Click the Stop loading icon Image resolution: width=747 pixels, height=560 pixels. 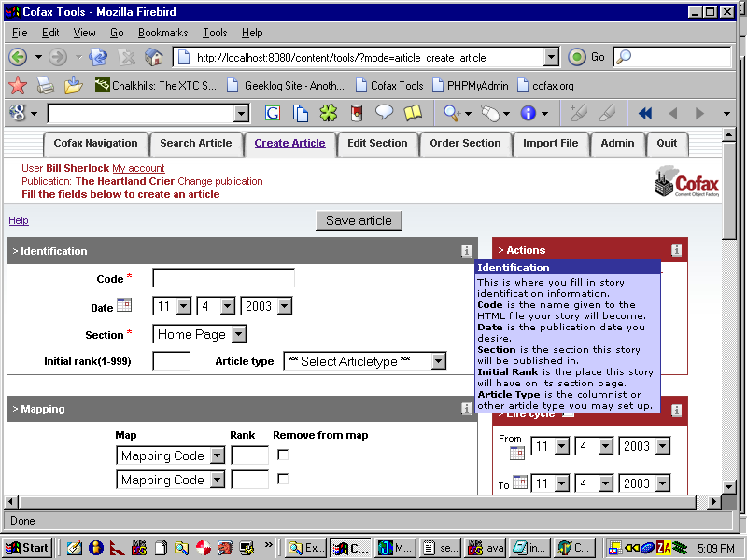pyautogui.click(x=127, y=58)
